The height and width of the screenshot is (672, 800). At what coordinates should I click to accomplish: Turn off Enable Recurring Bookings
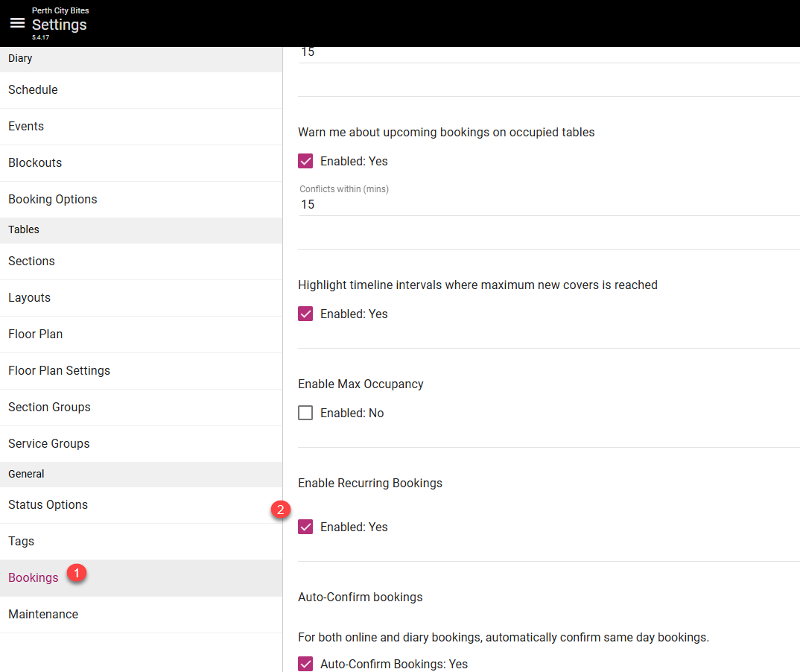click(305, 527)
